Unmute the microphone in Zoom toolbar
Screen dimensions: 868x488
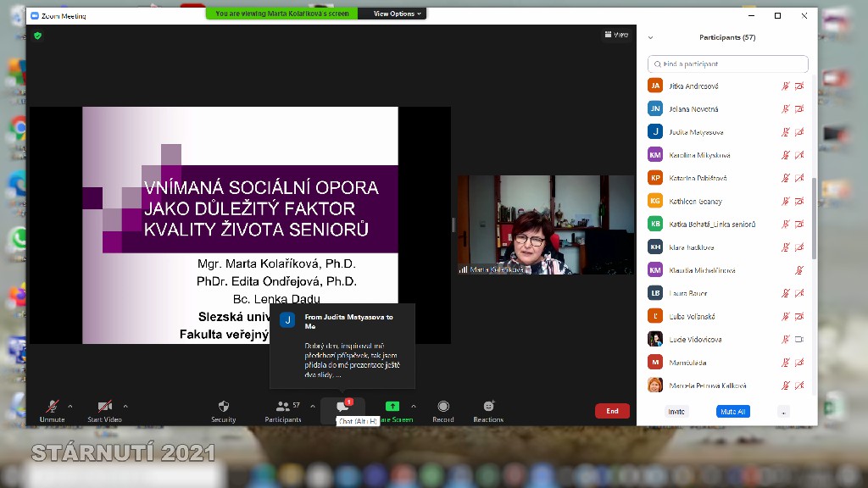pos(52,408)
